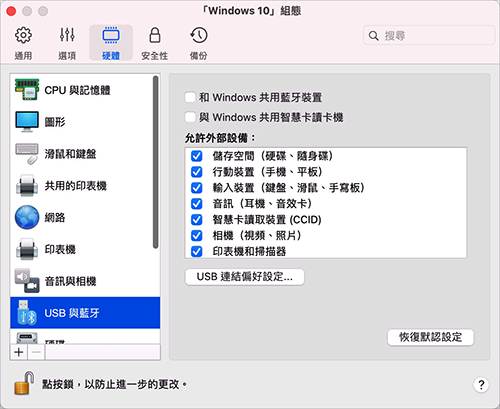Uncheck 印表機和掃描器

tap(197, 251)
